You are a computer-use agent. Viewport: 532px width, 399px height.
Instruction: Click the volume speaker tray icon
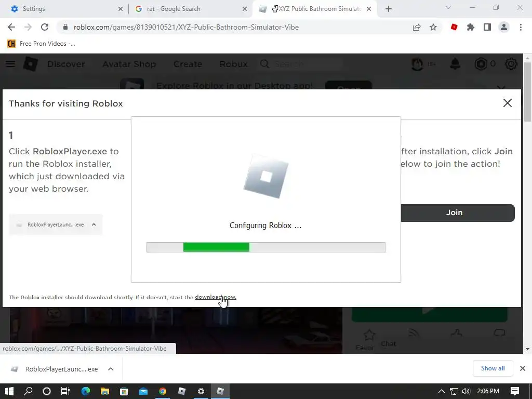pyautogui.click(x=466, y=391)
